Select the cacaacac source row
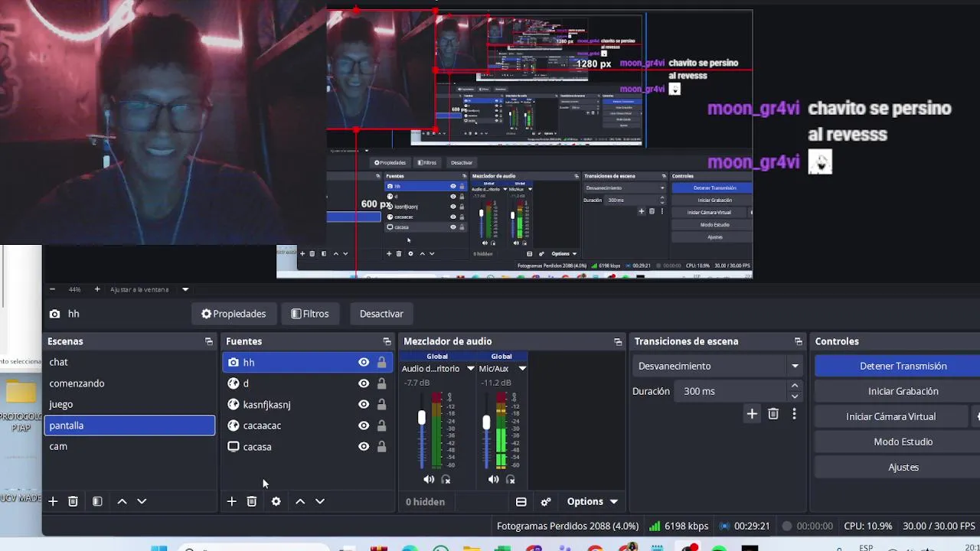 click(x=307, y=425)
